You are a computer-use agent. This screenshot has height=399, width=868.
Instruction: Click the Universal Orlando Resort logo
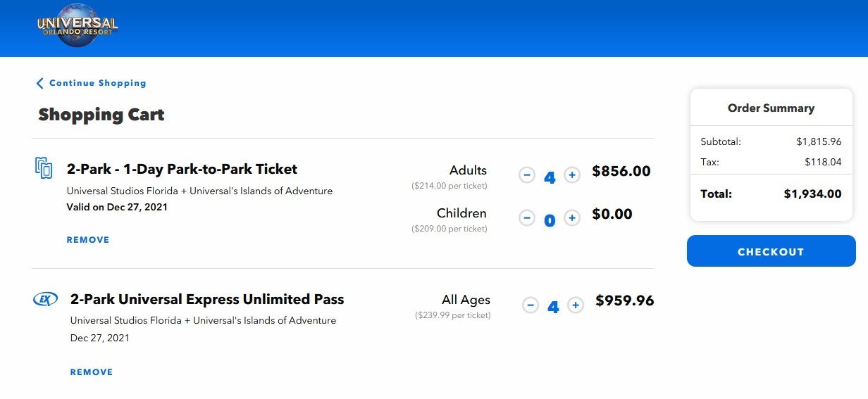tap(77, 25)
